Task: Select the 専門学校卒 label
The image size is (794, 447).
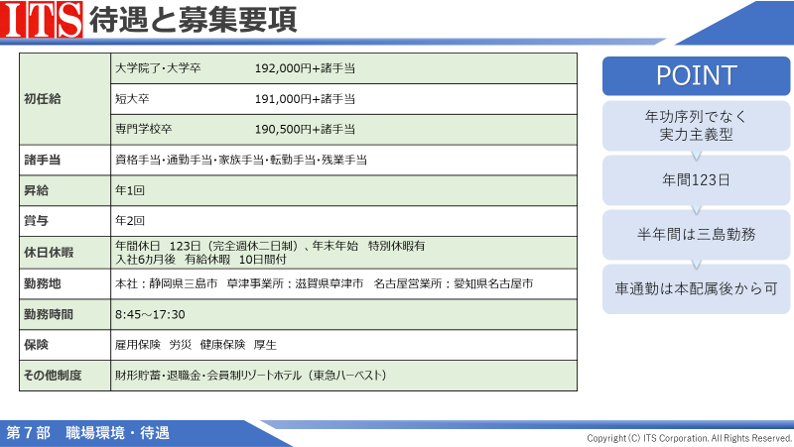Action: click(x=144, y=129)
